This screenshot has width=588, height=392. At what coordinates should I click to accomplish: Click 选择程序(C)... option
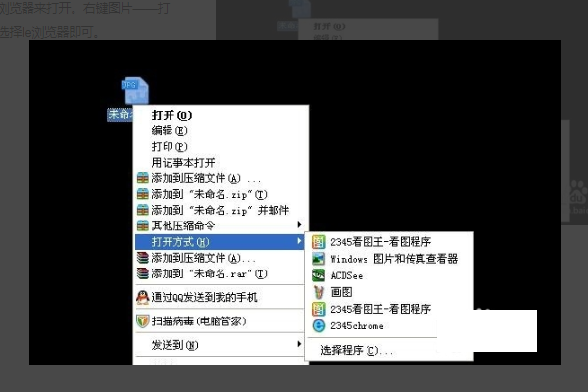click(357, 350)
